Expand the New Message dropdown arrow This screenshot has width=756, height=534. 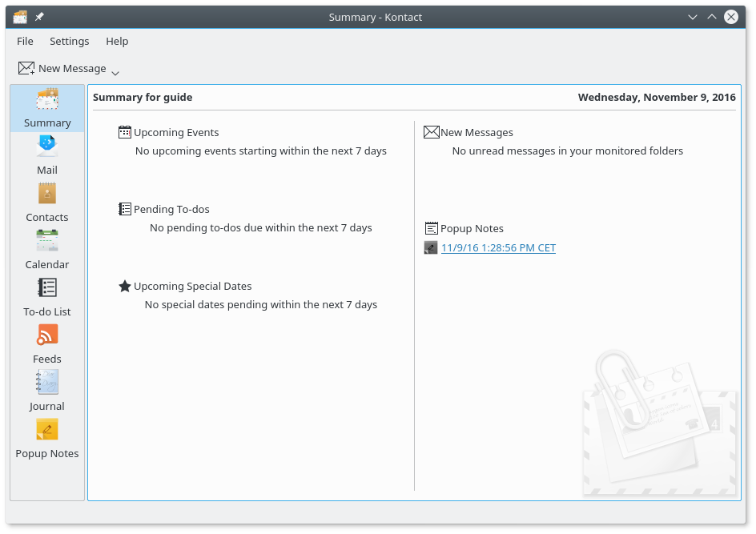pos(115,74)
